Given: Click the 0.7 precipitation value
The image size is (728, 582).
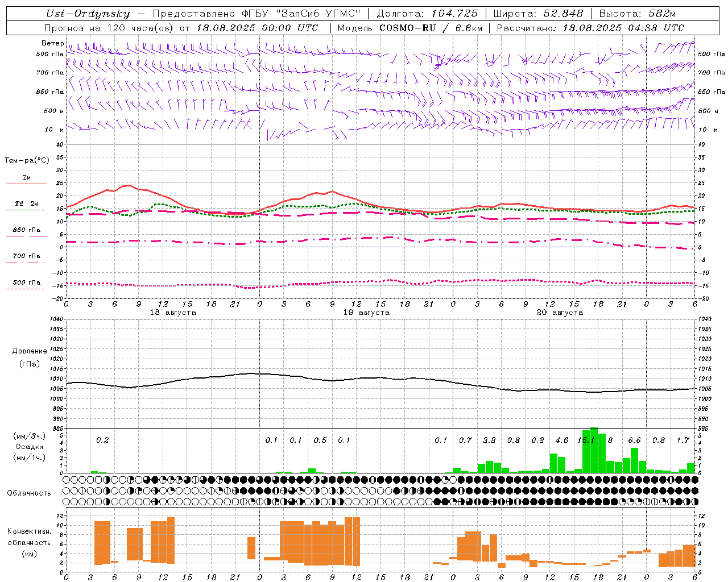Looking at the screenshot, I should click(465, 440).
